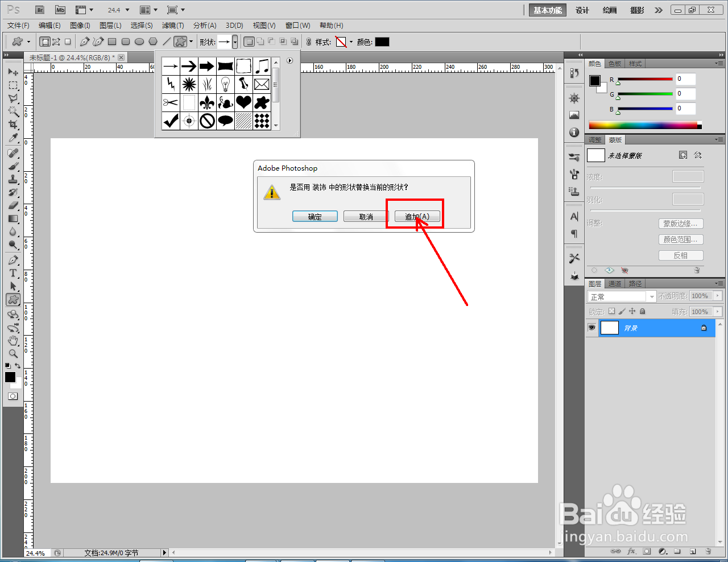Select the Hand tool
Screen dimensions: 728x562
click(x=13, y=340)
